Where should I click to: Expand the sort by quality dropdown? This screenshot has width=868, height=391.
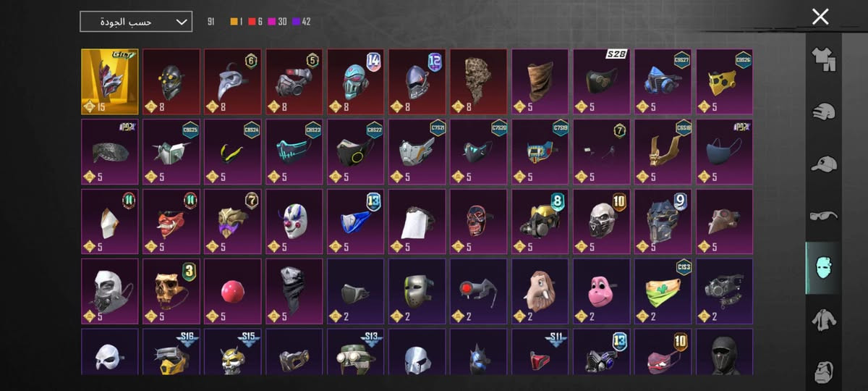tap(136, 22)
